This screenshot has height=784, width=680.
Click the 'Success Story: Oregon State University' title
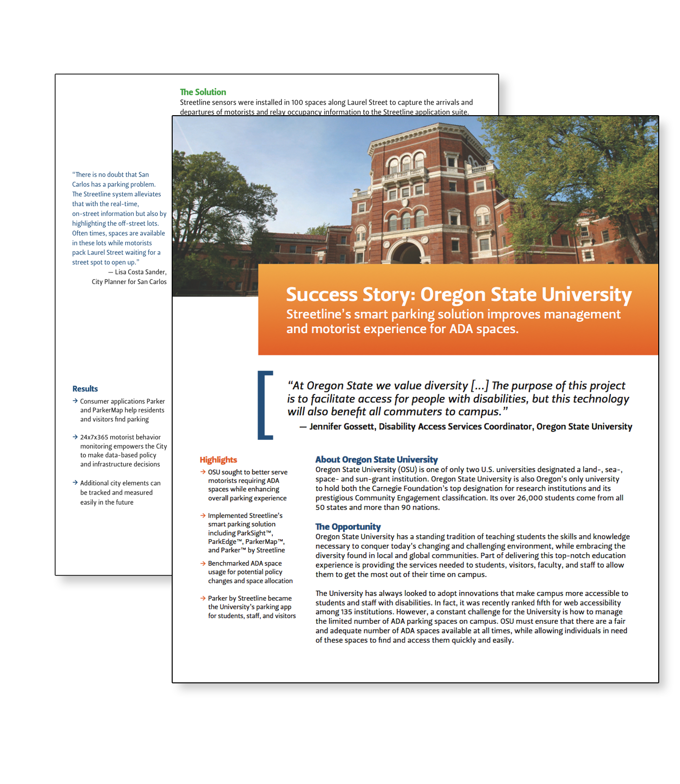[x=458, y=295]
